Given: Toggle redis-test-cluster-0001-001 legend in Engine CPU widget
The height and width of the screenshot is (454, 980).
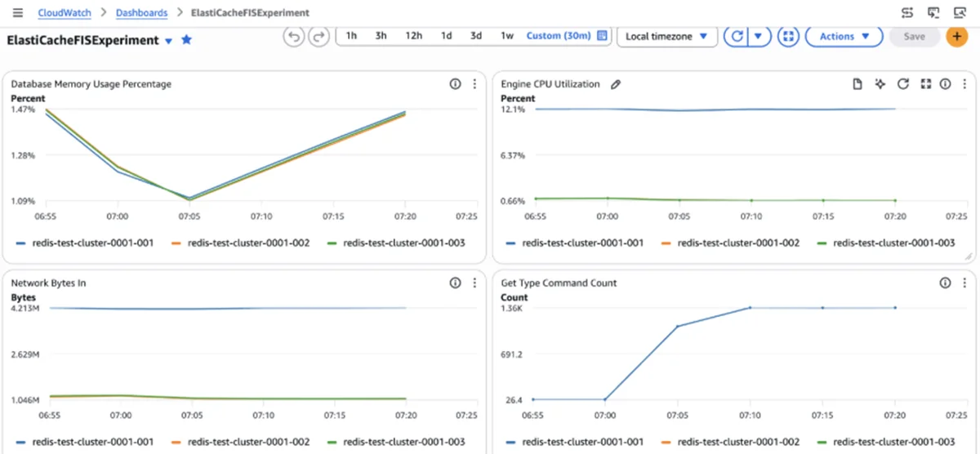Looking at the screenshot, I should point(574,243).
